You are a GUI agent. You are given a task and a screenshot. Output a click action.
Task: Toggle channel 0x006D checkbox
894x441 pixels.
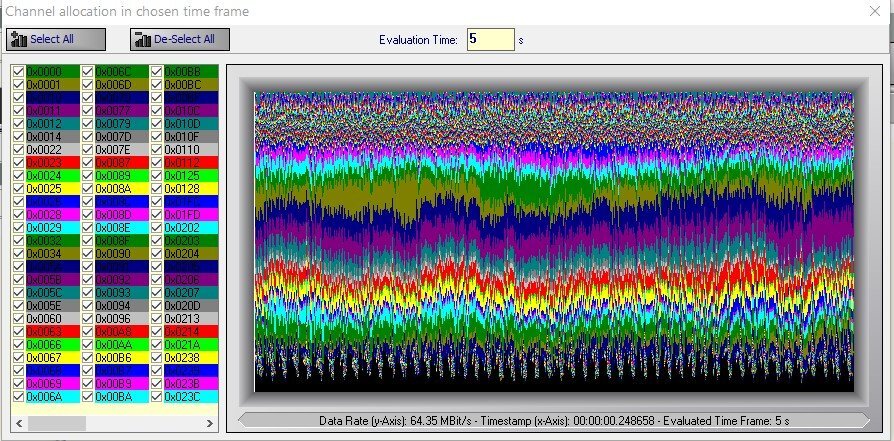coord(87,85)
